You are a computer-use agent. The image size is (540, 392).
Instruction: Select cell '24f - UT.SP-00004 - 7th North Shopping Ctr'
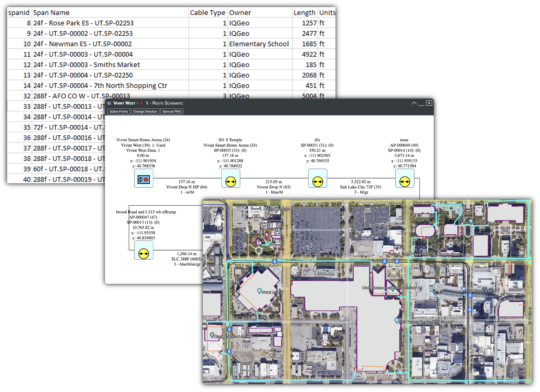click(x=110, y=86)
